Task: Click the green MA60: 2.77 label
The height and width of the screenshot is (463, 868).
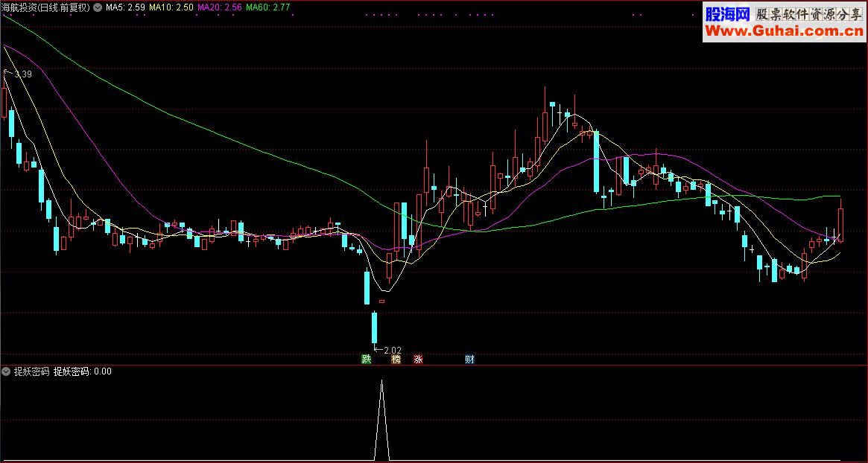Action: [x=268, y=7]
